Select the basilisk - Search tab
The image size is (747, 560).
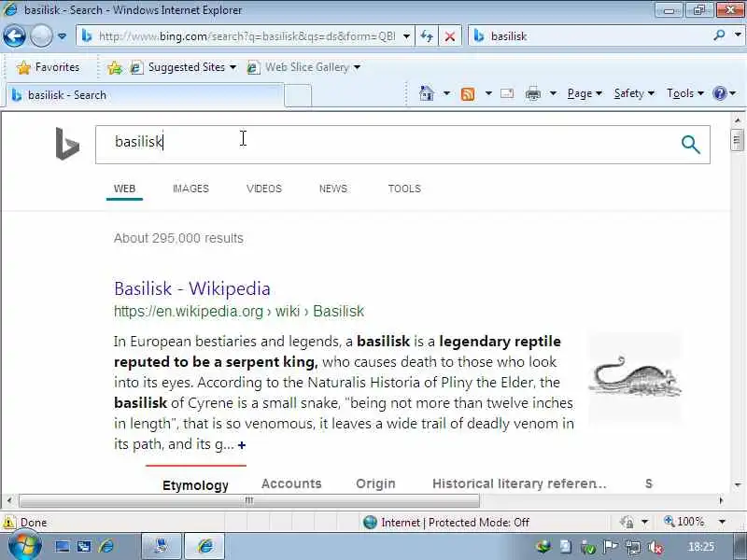[145, 95]
